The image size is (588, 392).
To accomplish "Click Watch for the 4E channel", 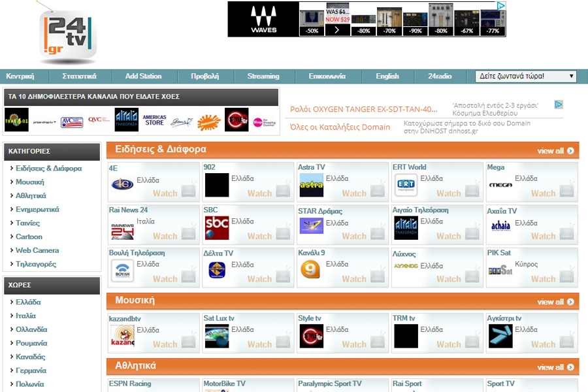I will (x=165, y=193).
